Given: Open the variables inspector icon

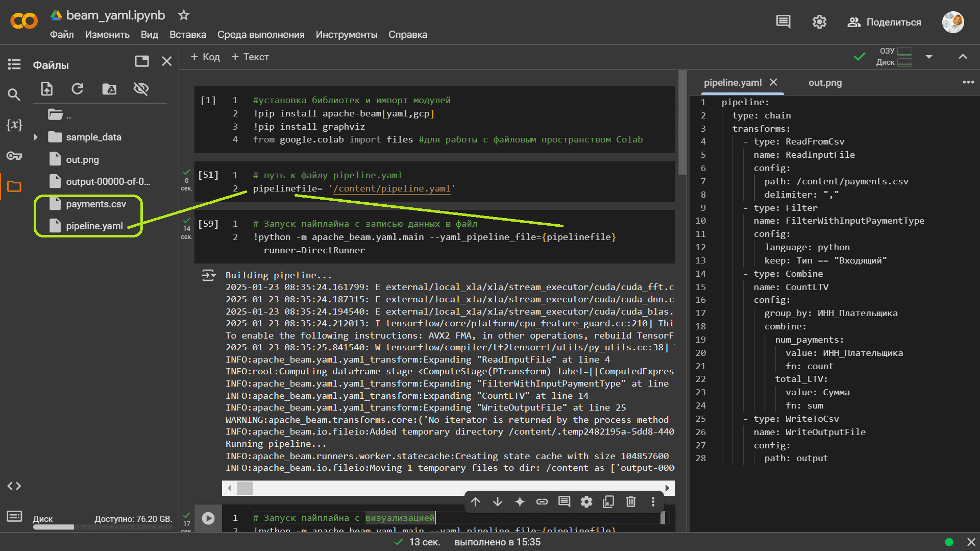Looking at the screenshot, I should tap(14, 125).
